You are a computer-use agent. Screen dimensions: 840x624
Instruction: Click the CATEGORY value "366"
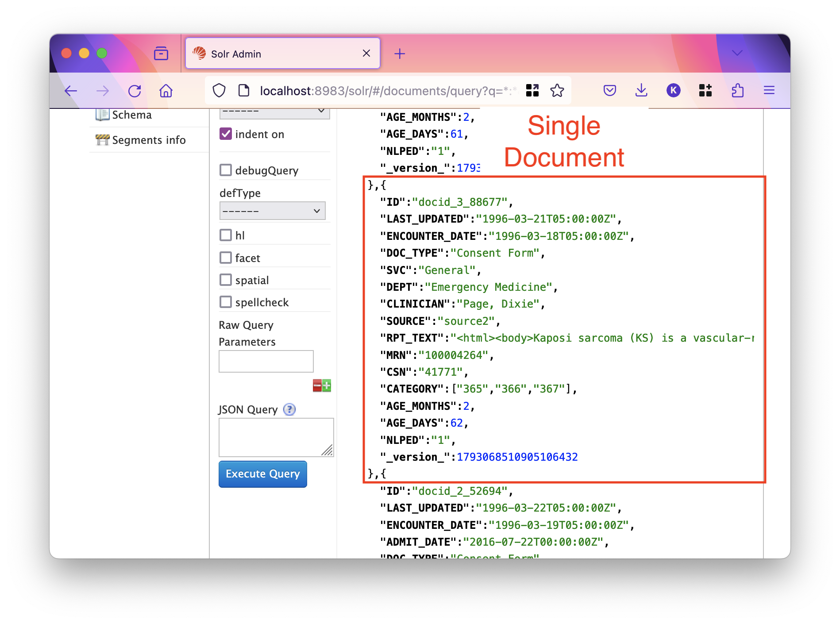pyautogui.click(x=511, y=389)
